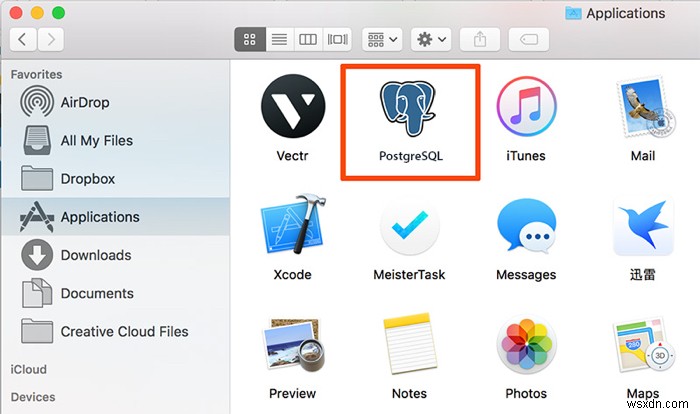
Task: Go back with the left arrow button
Action: coord(23,39)
